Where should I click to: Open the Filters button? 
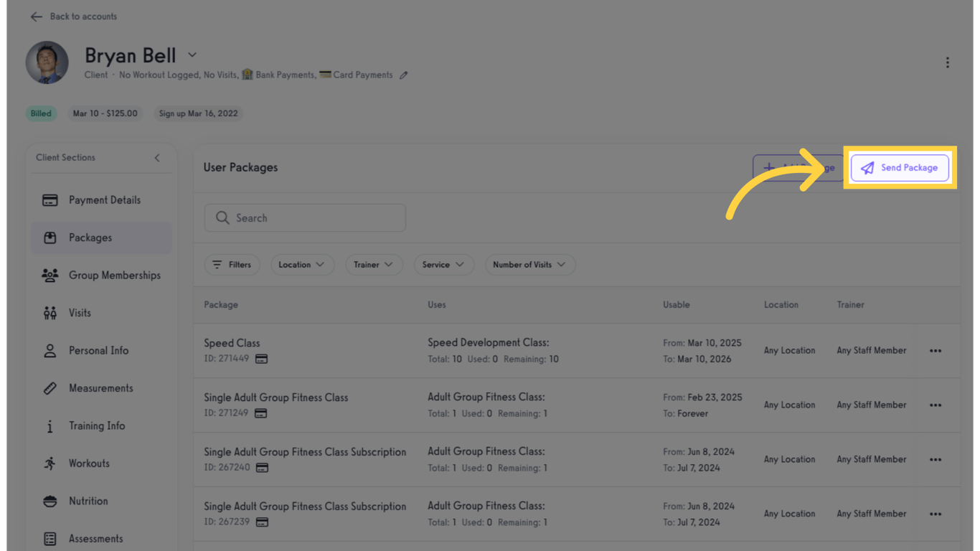[232, 265]
